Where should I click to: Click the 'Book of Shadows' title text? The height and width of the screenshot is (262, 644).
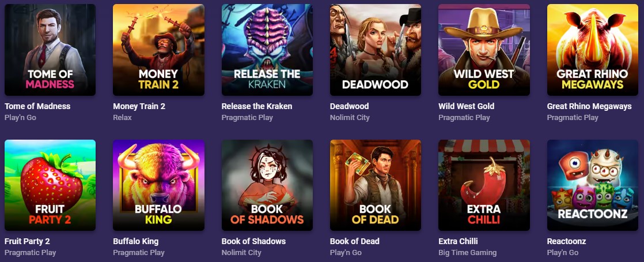click(x=253, y=241)
